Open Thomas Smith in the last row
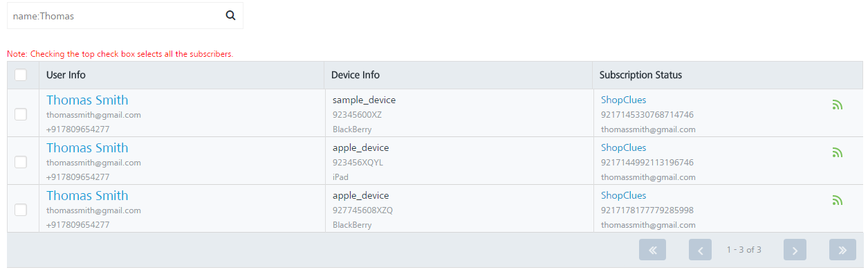The image size is (868, 270). tap(87, 195)
